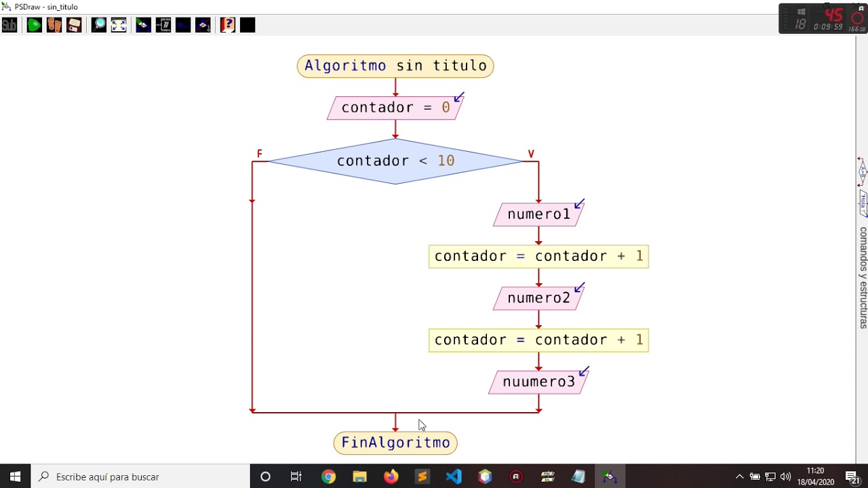Open help with the question mark icon
This screenshot has height=488, width=868.
click(x=228, y=25)
